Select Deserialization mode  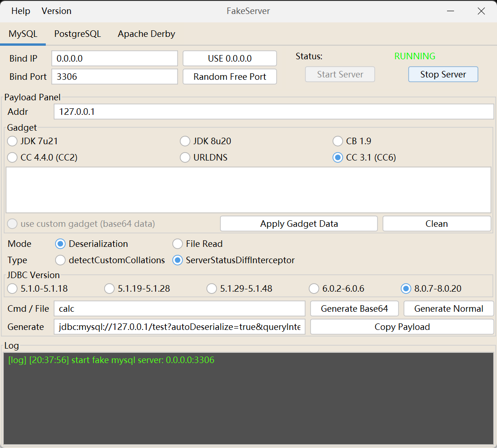click(92, 244)
